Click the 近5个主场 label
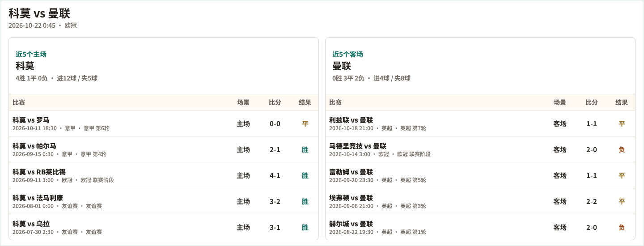The width and height of the screenshot is (644, 246). click(x=31, y=54)
